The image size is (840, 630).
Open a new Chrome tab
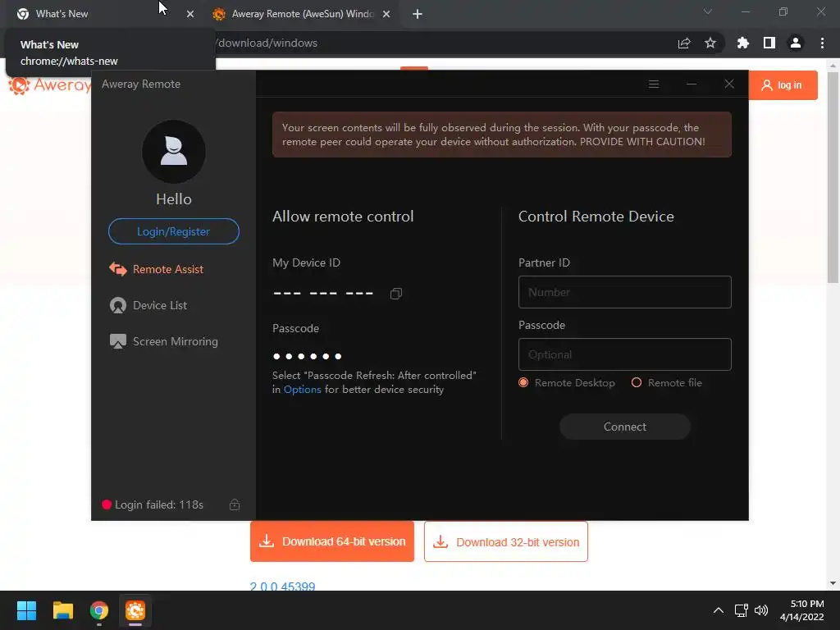[418, 14]
